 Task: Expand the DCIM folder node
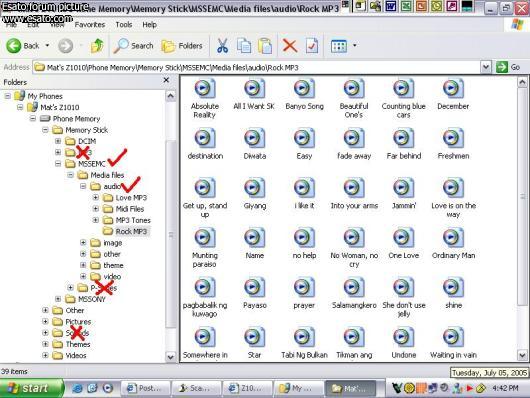pos(58,141)
